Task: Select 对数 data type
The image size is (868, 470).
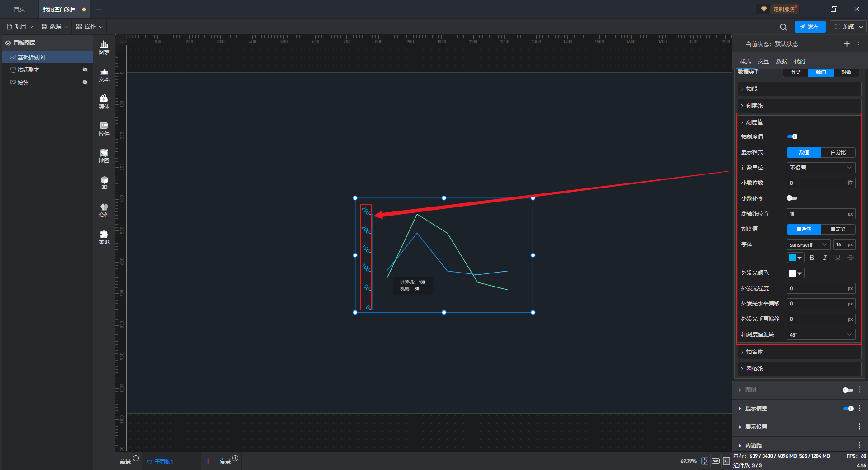Action: pyautogui.click(x=846, y=72)
